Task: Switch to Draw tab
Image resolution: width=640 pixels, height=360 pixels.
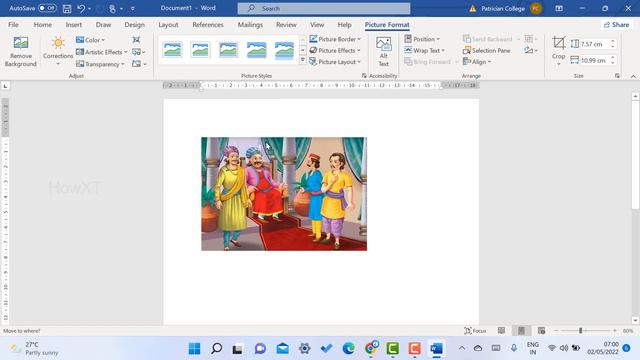Action: (103, 24)
